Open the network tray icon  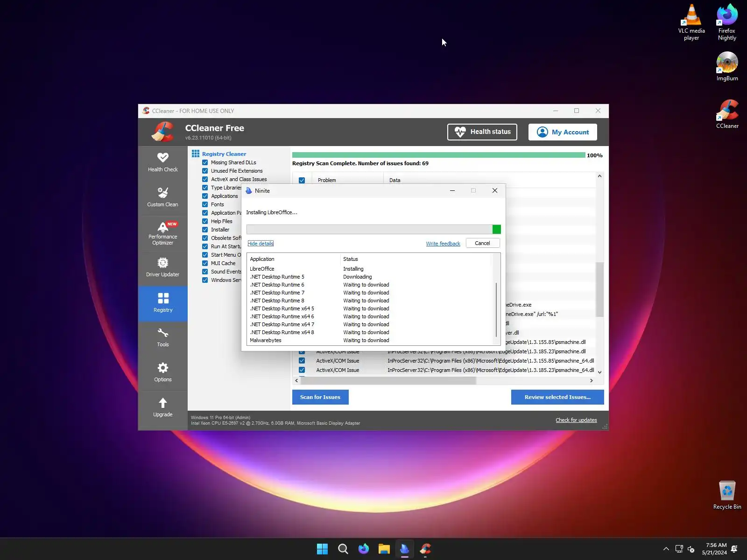point(679,549)
